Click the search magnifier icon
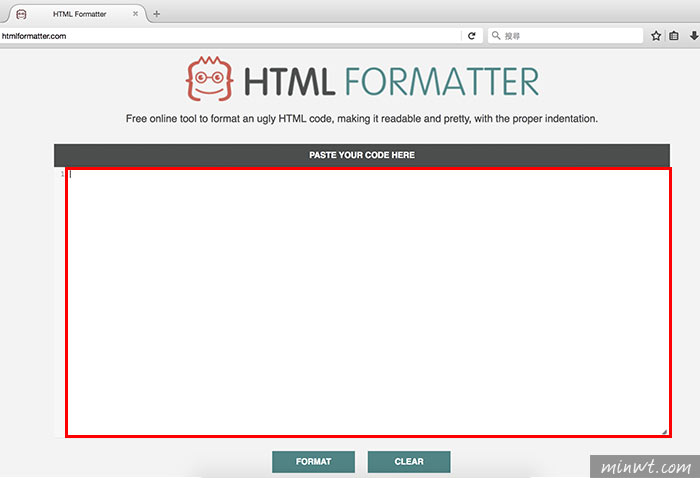 (496, 35)
